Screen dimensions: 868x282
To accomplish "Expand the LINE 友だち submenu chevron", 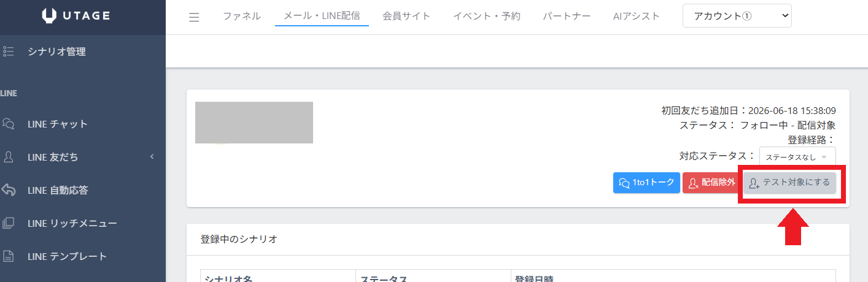I will (152, 157).
